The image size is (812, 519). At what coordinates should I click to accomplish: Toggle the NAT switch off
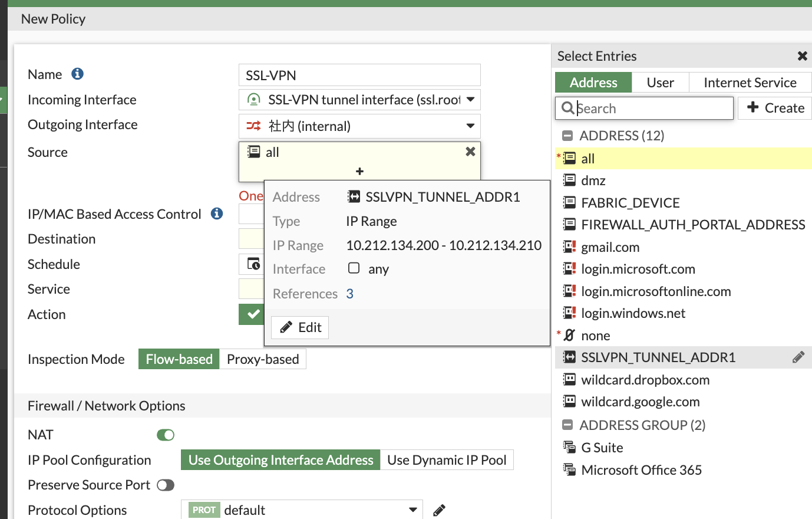pos(166,435)
